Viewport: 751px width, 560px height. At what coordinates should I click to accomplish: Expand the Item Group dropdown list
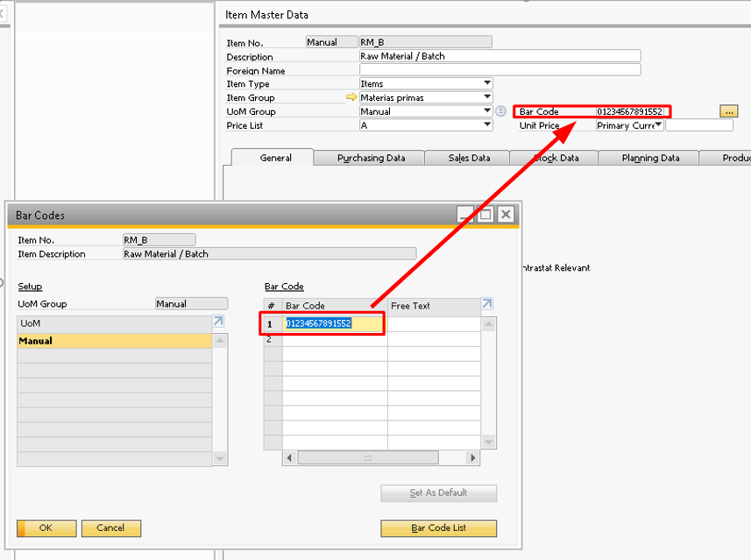487,98
